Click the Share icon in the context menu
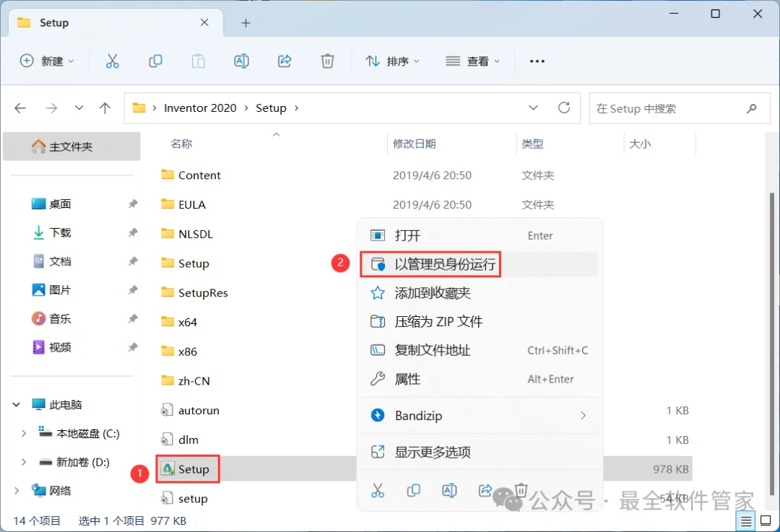This screenshot has width=780, height=532. [485, 491]
